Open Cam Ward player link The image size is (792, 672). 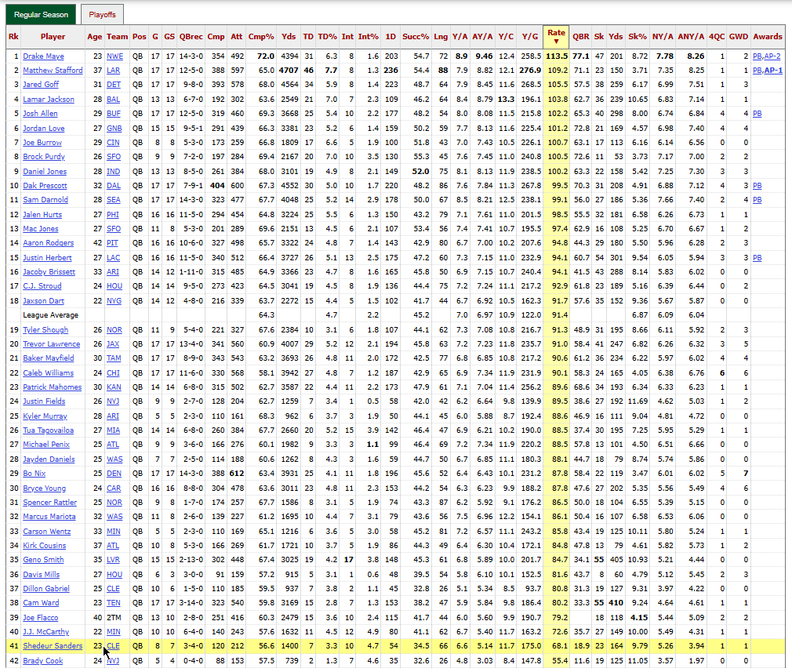(41, 603)
